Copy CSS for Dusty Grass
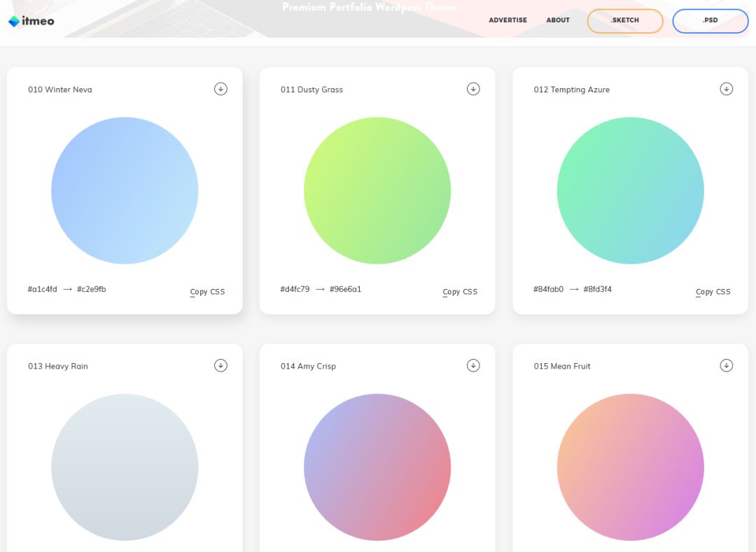This screenshot has width=756, height=552. (x=460, y=292)
